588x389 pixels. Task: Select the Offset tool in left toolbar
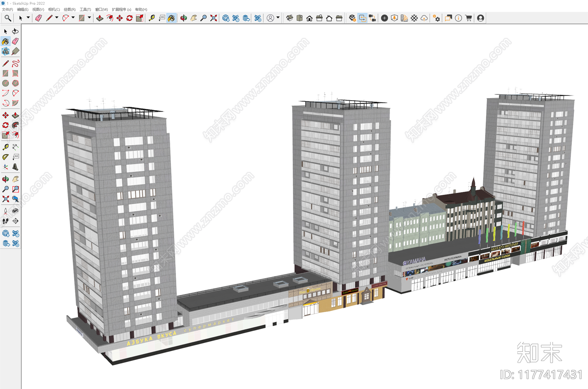(x=15, y=135)
